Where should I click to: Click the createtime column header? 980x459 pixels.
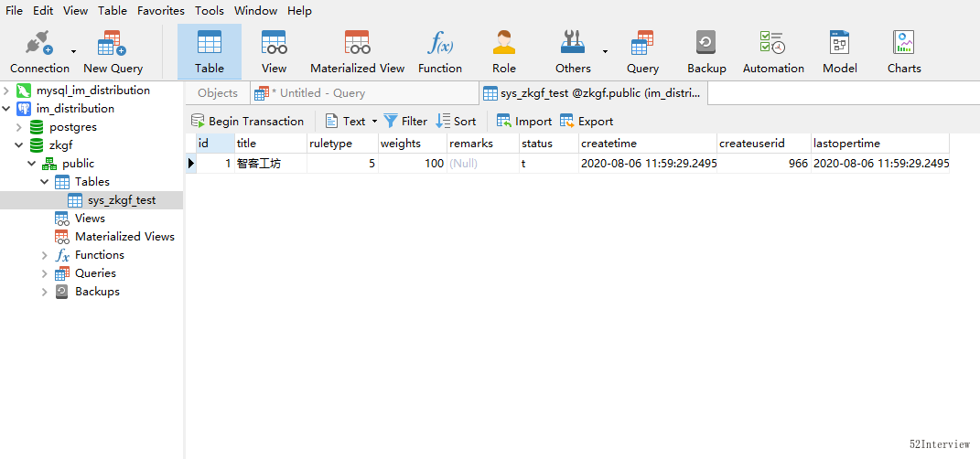pyautogui.click(x=648, y=144)
